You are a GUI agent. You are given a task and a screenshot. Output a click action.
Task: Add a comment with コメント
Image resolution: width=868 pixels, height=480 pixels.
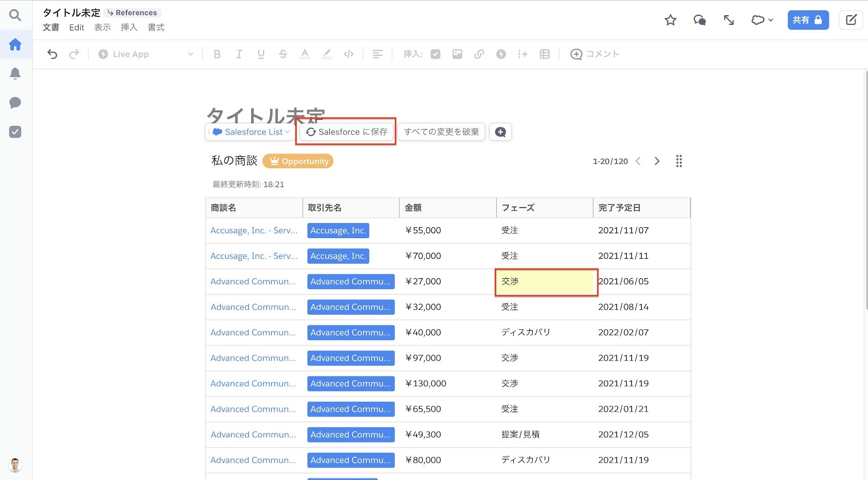595,54
